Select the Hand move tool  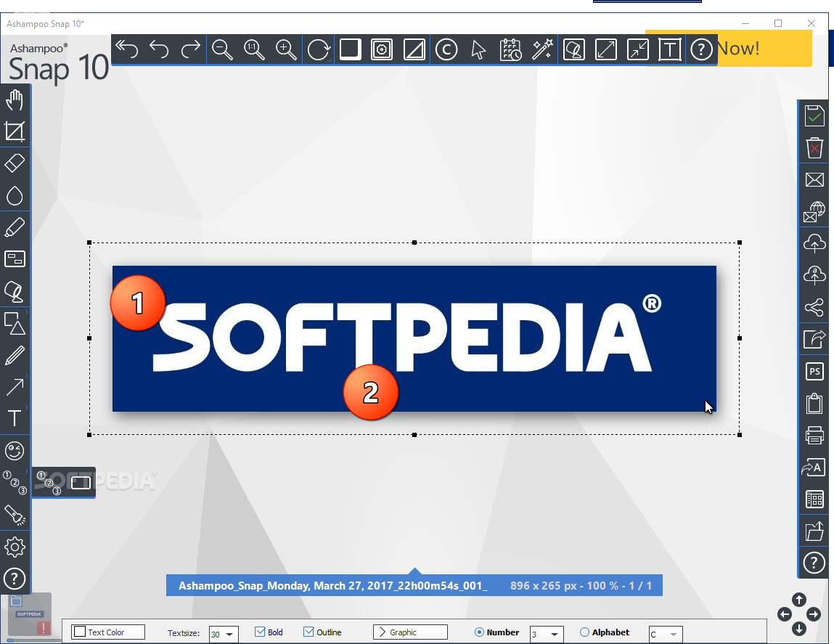point(15,99)
